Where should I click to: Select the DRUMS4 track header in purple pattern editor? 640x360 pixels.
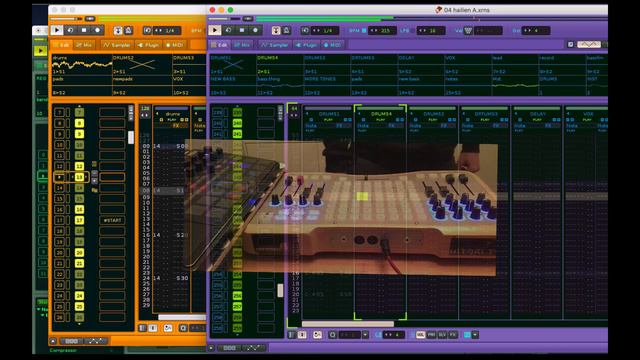coord(380,114)
